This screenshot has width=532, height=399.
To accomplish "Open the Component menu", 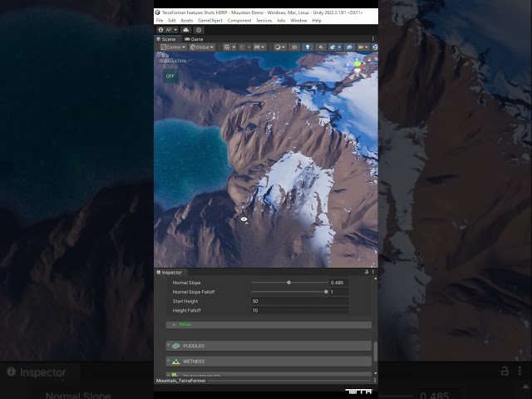I will click(x=239, y=20).
